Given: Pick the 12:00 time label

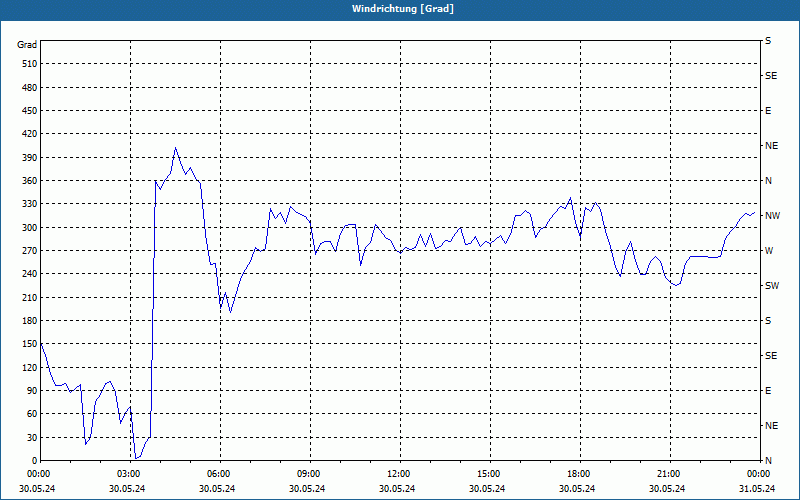Looking at the screenshot, I should pos(398,474).
